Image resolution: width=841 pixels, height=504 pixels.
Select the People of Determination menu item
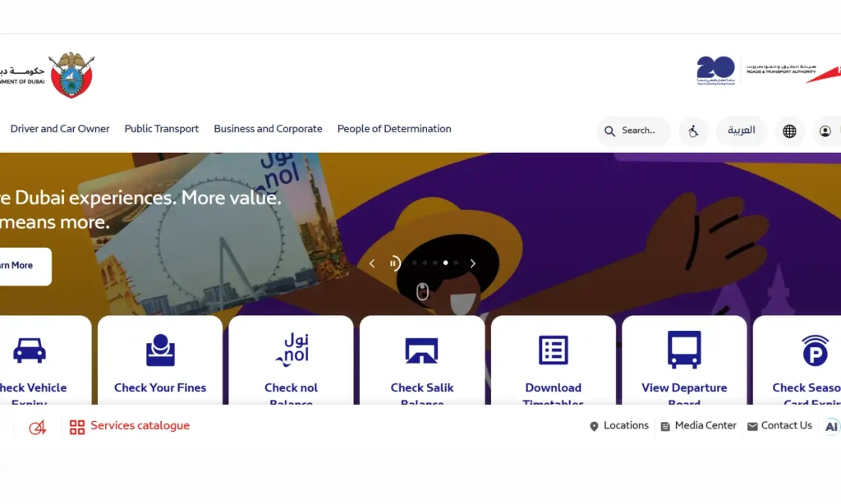[394, 129]
